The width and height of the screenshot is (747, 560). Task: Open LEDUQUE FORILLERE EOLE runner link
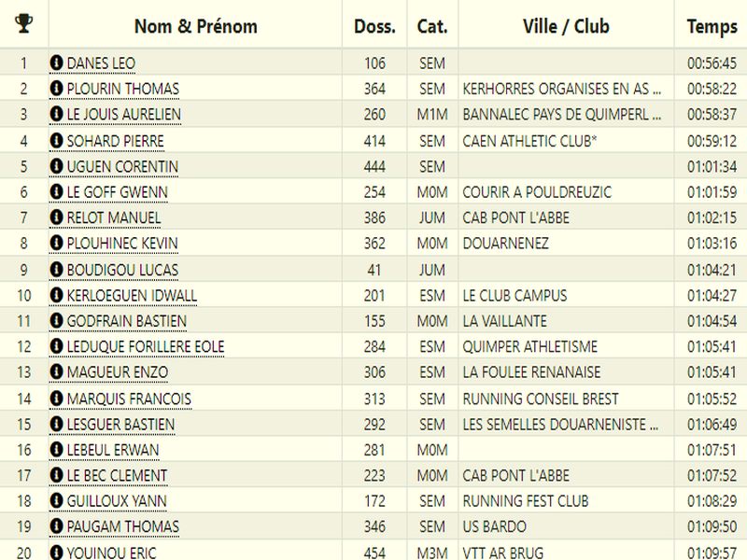(x=146, y=346)
